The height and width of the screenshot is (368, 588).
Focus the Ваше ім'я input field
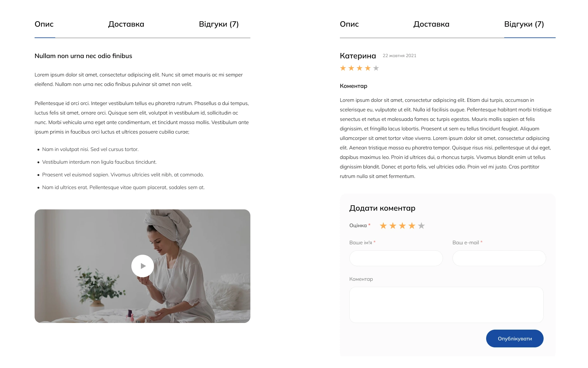pyautogui.click(x=396, y=258)
